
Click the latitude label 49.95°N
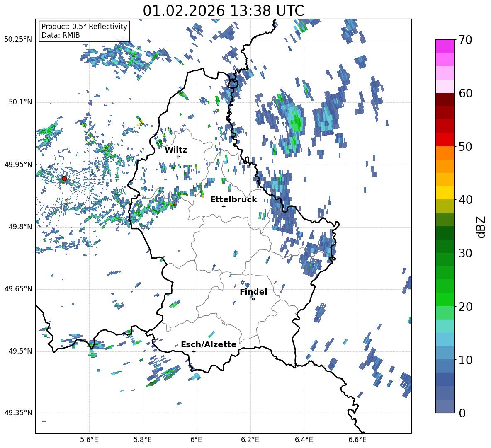point(18,165)
